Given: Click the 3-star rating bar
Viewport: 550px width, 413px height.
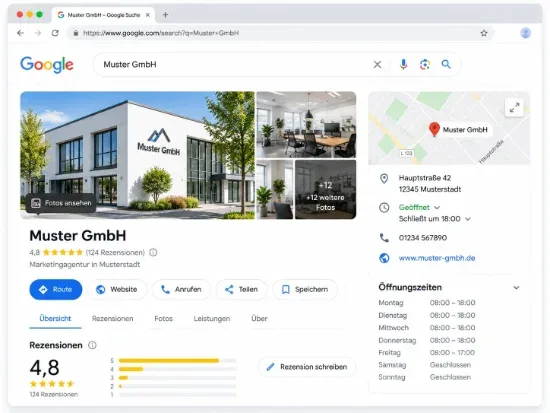Looking at the screenshot, I should click(x=177, y=378).
